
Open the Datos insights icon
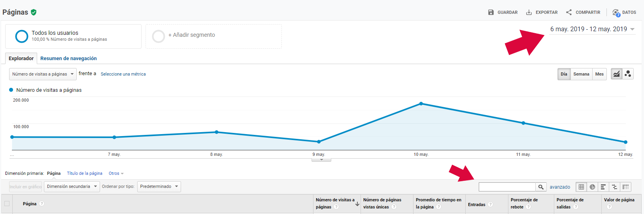point(616,13)
